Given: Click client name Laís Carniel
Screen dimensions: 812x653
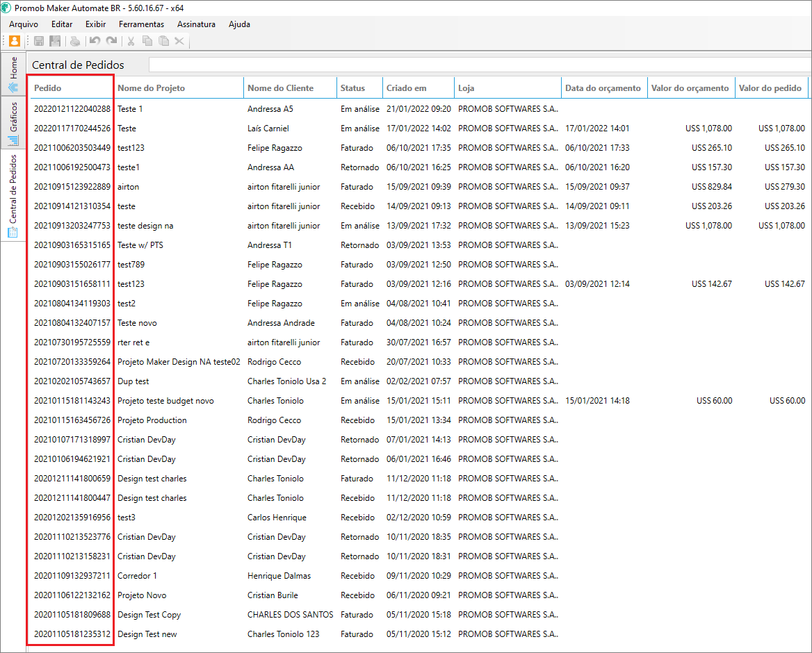Looking at the screenshot, I should coord(268,129).
